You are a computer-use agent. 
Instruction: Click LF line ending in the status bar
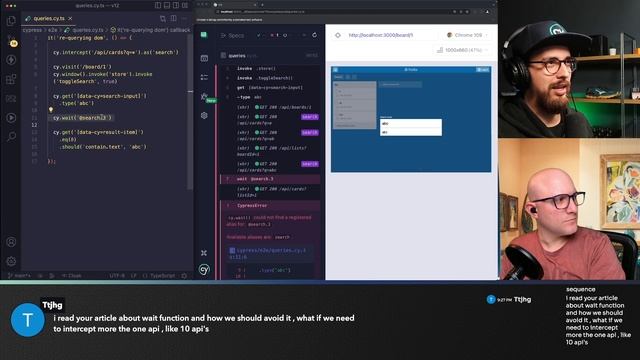(133, 276)
